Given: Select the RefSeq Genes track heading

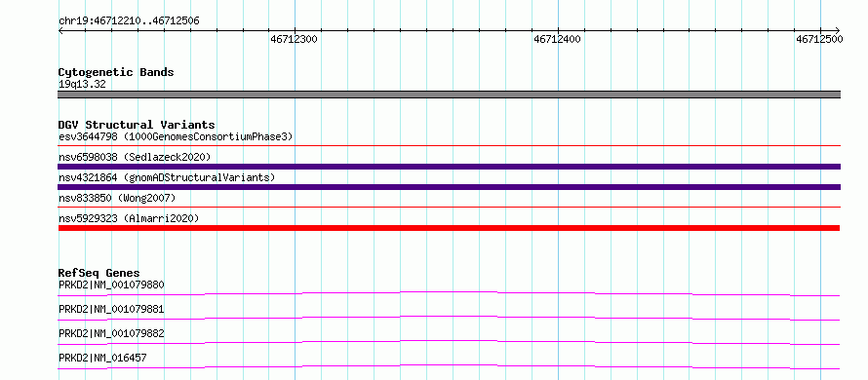Looking at the screenshot, I should coord(99,273).
